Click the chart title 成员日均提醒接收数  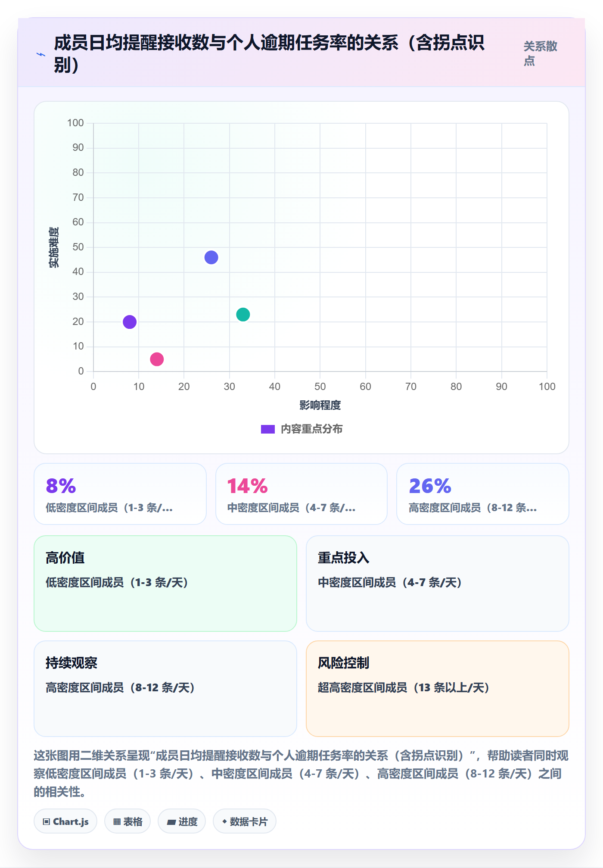point(269,54)
